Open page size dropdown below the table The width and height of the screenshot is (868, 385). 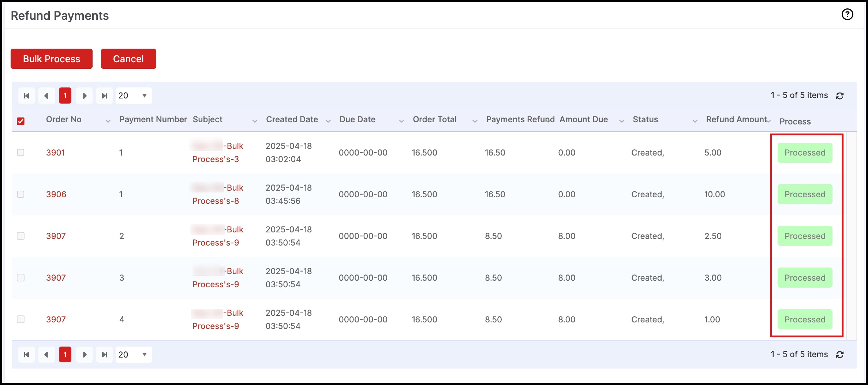click(134, 355)
